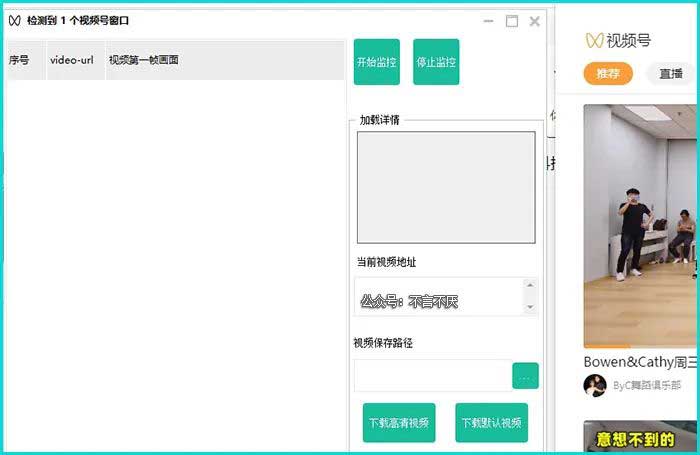This screenshot has width=700, height=455.
Task: Click the app logo in the title bar
Action: (x=15, y=20)
